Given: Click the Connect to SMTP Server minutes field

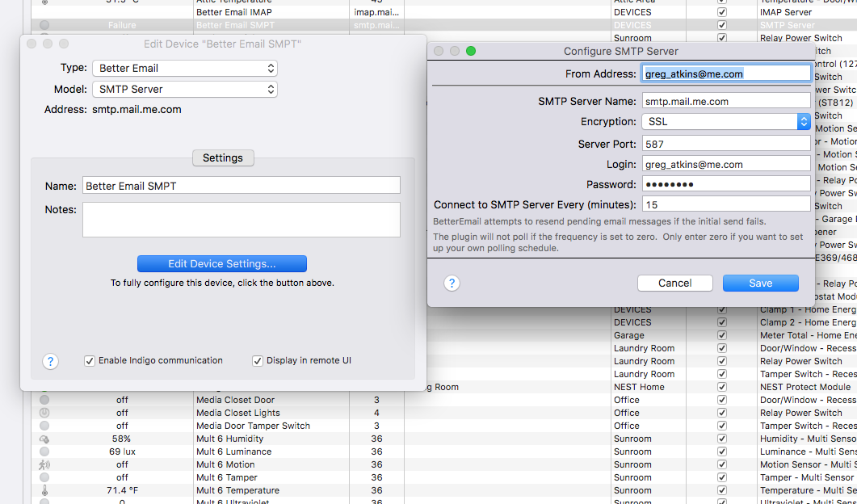Looking at the screenshot, I should pos(726,205).
